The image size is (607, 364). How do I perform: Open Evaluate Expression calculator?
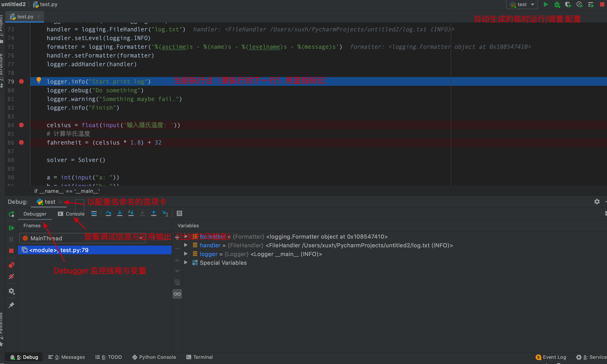click(x=179, y=213)
